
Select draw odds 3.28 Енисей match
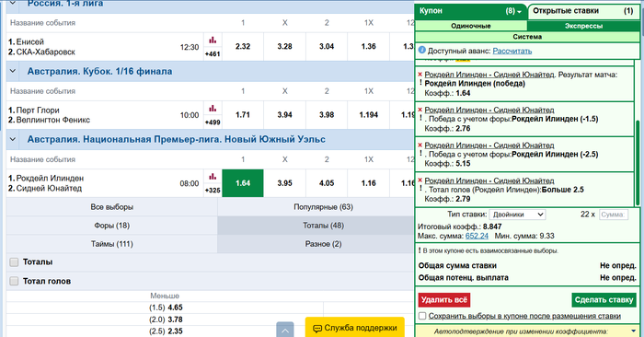[x=284, y=46]
